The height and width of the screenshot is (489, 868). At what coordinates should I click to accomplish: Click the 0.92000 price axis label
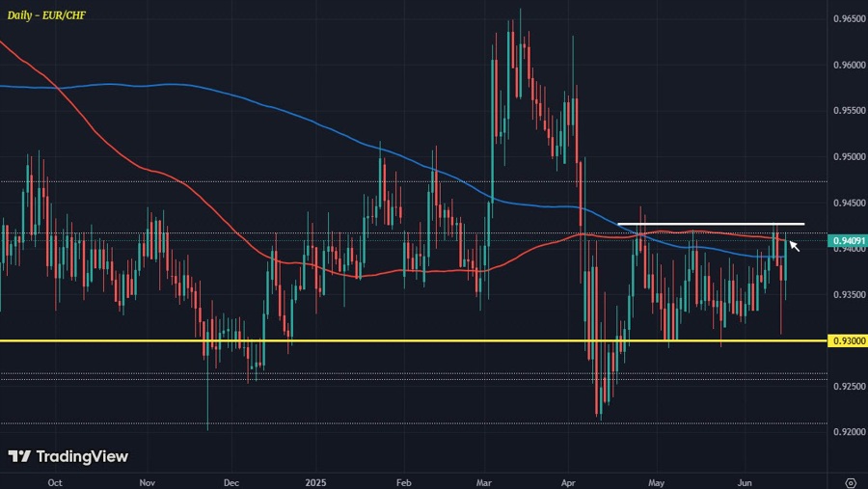pyautogui.click(x=847, y=432)
